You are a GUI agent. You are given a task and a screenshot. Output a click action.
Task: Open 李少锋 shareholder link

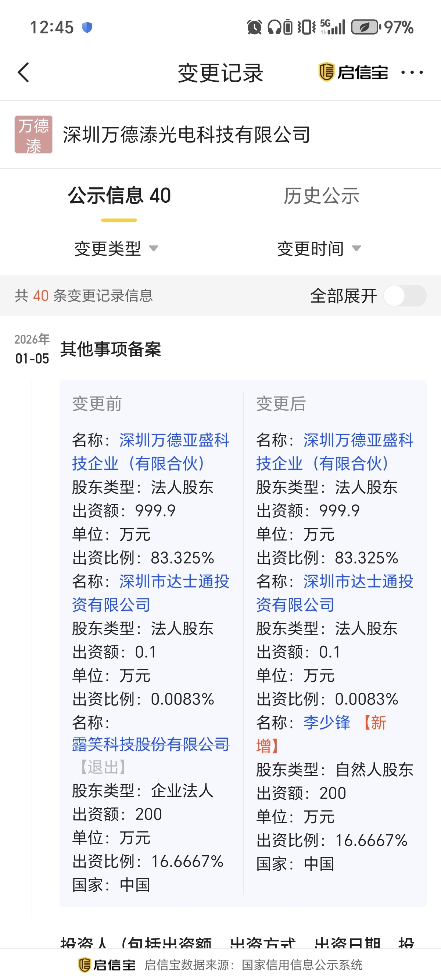point(327,722)
